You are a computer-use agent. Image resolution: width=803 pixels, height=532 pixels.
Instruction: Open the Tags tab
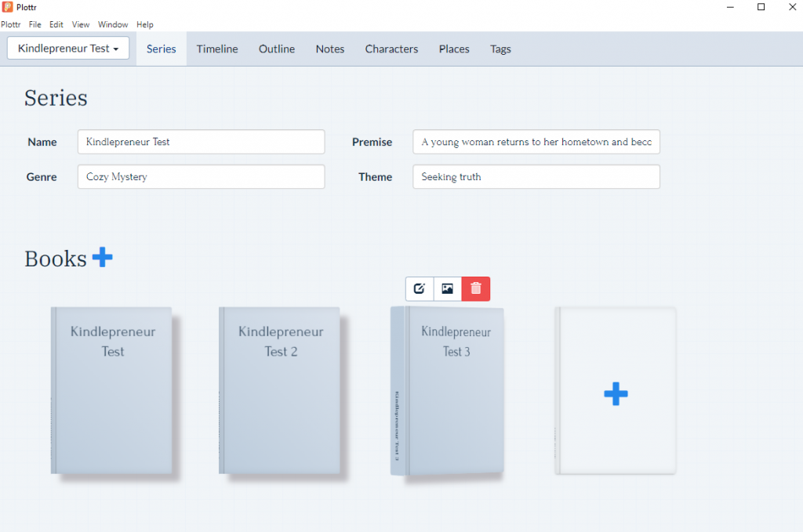(500, 49)
